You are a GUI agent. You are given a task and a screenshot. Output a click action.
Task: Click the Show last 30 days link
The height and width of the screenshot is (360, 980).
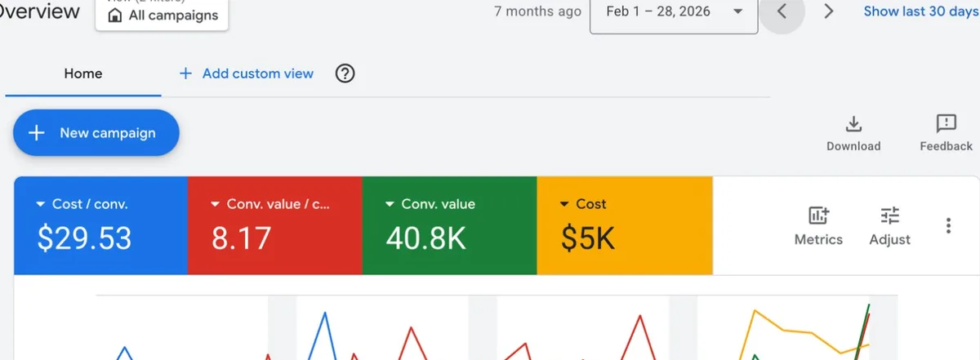click(x=921, y=11)
